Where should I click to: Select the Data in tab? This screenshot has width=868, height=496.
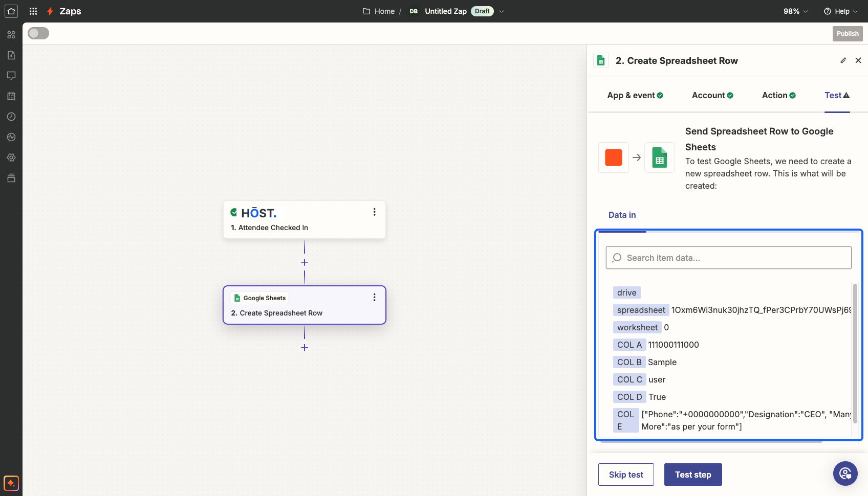(622, 215)
